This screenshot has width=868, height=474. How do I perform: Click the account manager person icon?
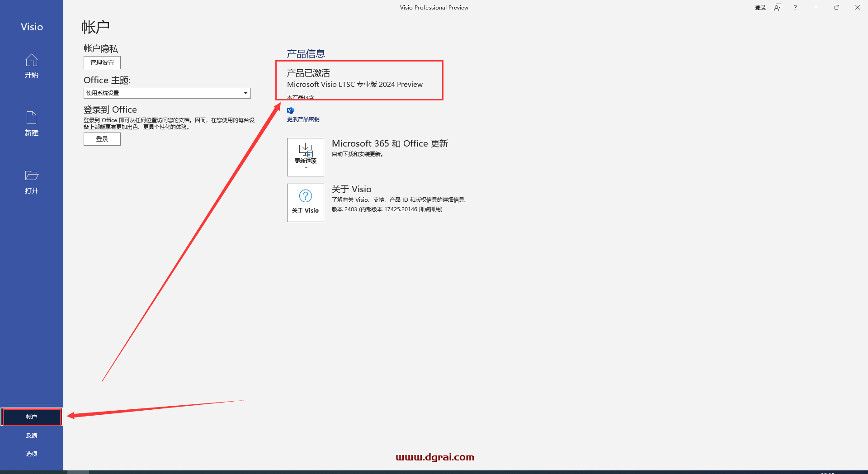pyautogui.click(x=778, y=7)
